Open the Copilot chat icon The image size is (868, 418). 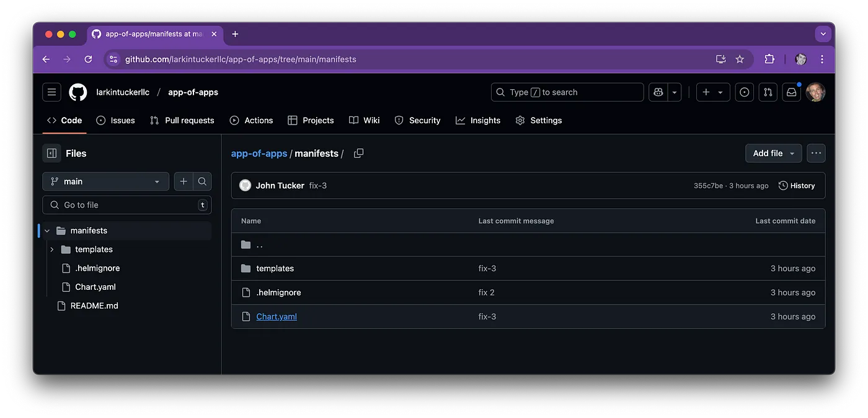(658, 92)
